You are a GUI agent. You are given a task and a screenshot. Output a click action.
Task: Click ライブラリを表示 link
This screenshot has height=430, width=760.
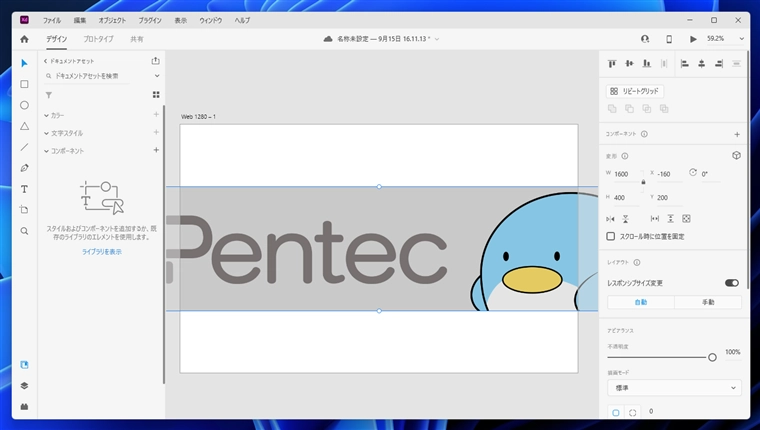102,252
